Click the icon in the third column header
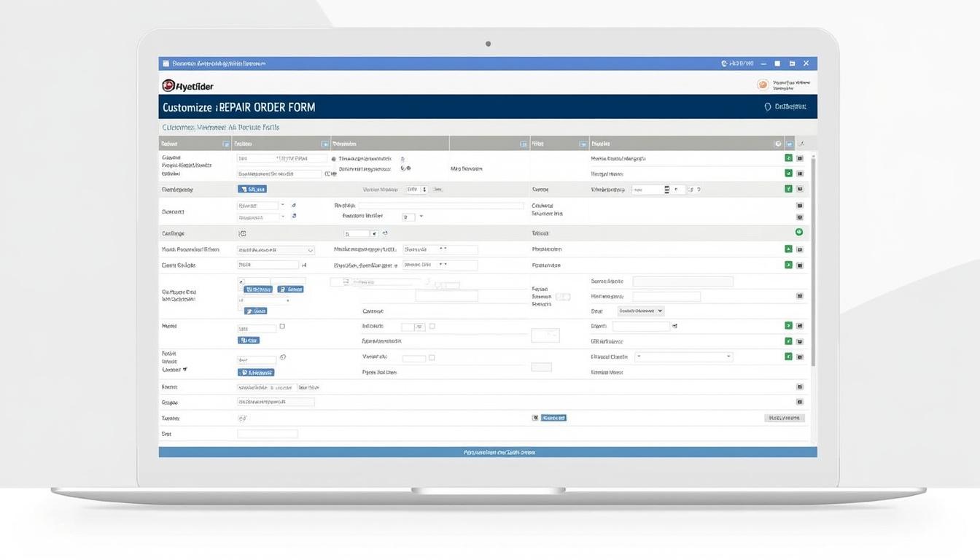 tap(524, 144)
